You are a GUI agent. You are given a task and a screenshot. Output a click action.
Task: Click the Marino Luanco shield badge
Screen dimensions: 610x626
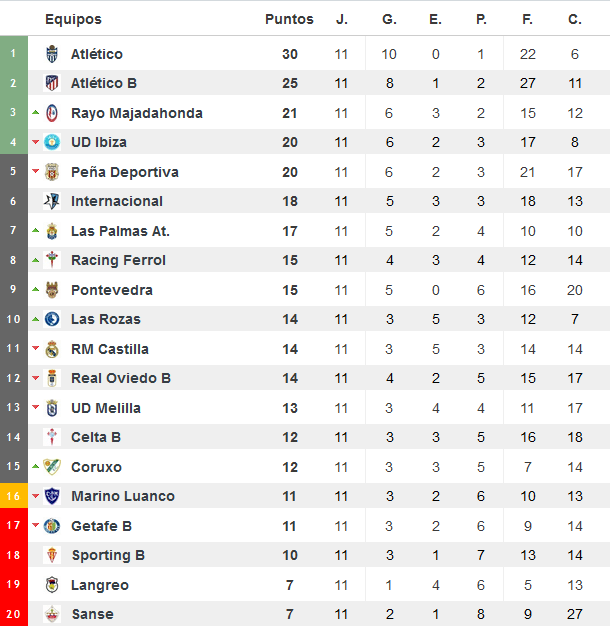52,496
